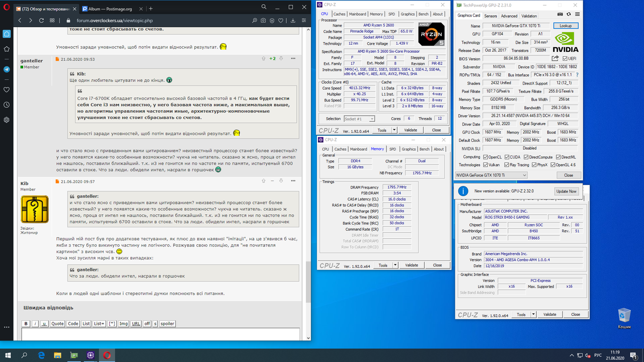Open GPU-Z screenshot camera tool
The width and height of the screenshot is (644, 362).
[560, 15]
